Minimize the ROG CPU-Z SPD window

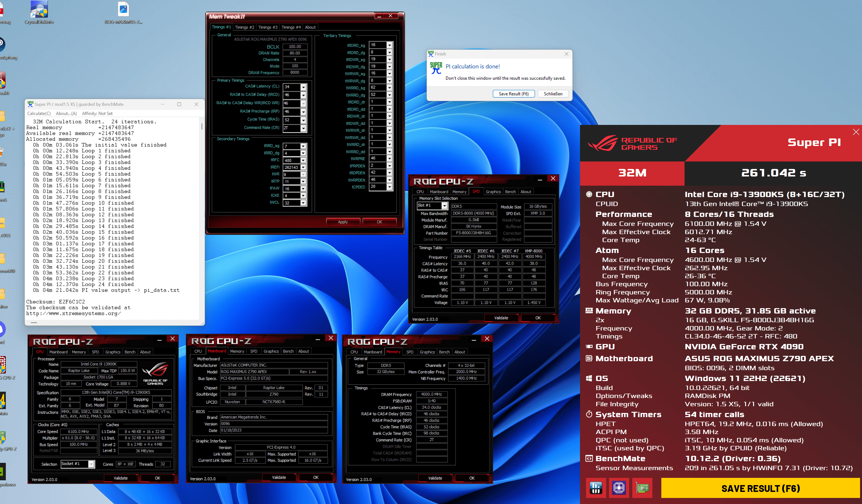coord(540,179)
